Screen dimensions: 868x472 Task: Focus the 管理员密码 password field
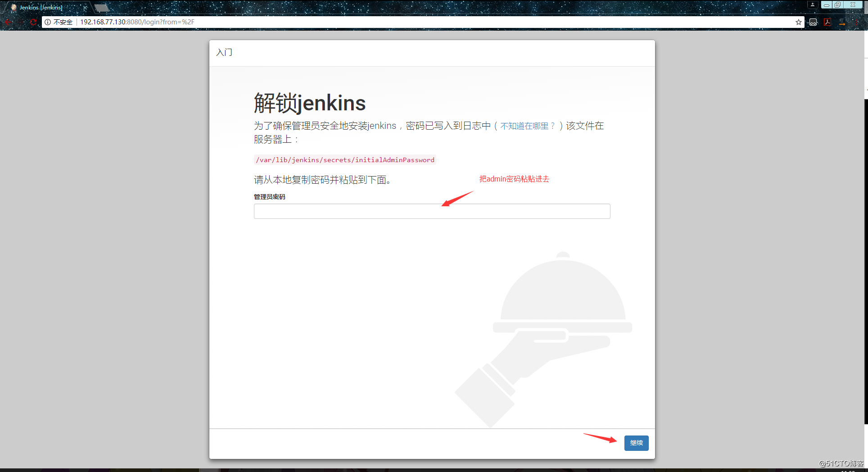432,211
